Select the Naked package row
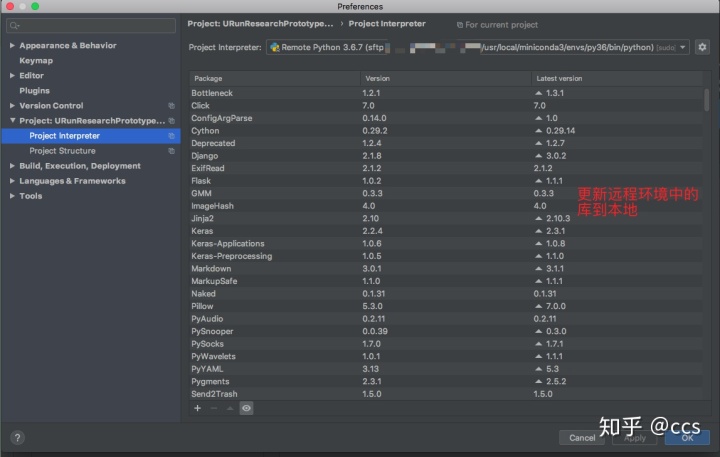The height and width of the screenshot is (457, 720). (446, 293)
